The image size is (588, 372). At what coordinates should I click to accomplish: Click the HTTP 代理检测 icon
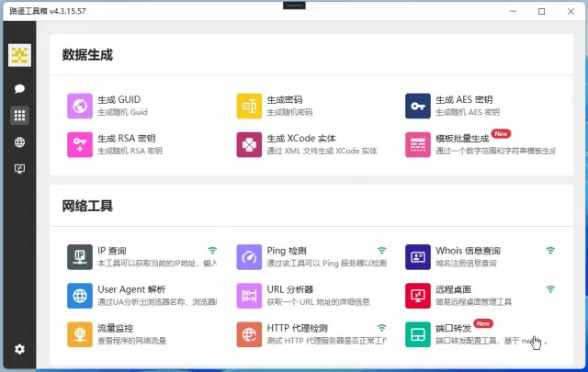click(249, 334)
